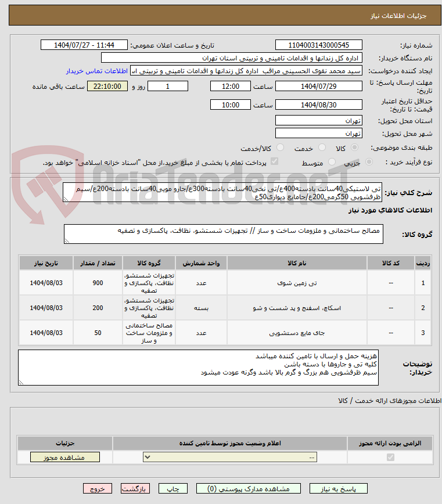442x504 pixels.
Task: Click the گروه کالا text box
Action: [224, 234]
